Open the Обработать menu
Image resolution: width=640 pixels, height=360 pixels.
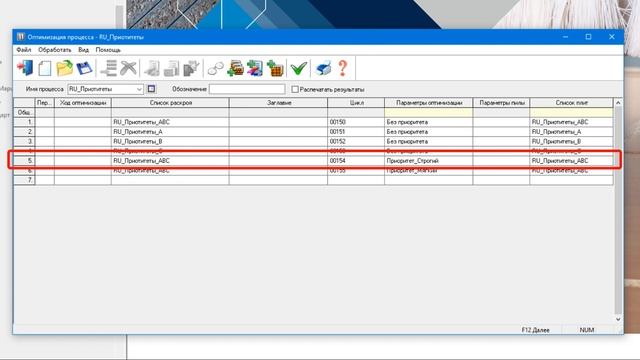[x=55, y=50]
